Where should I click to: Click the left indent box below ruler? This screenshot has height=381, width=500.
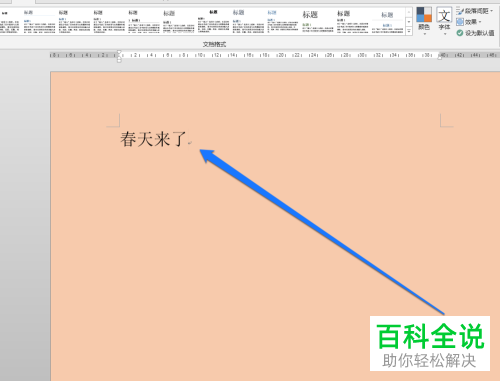119,61
